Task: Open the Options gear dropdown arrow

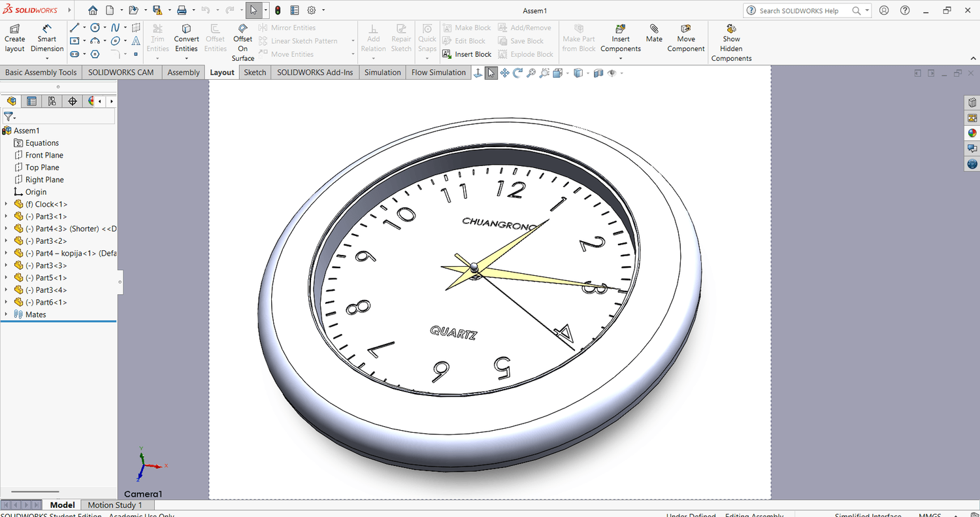Action: coord(323,10)
